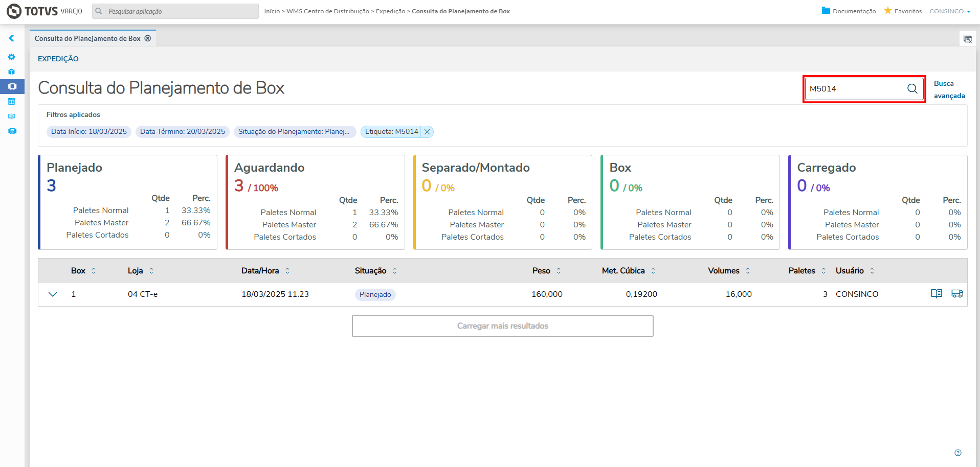Click the TOTVS Varejo logo
The image size is (980, 467).
[x=44, y=11]
